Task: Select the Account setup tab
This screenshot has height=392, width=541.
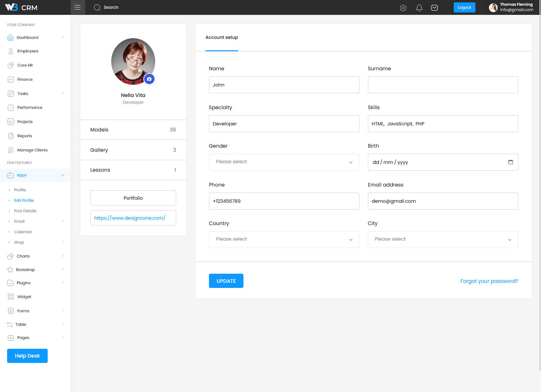Action: 222,38
